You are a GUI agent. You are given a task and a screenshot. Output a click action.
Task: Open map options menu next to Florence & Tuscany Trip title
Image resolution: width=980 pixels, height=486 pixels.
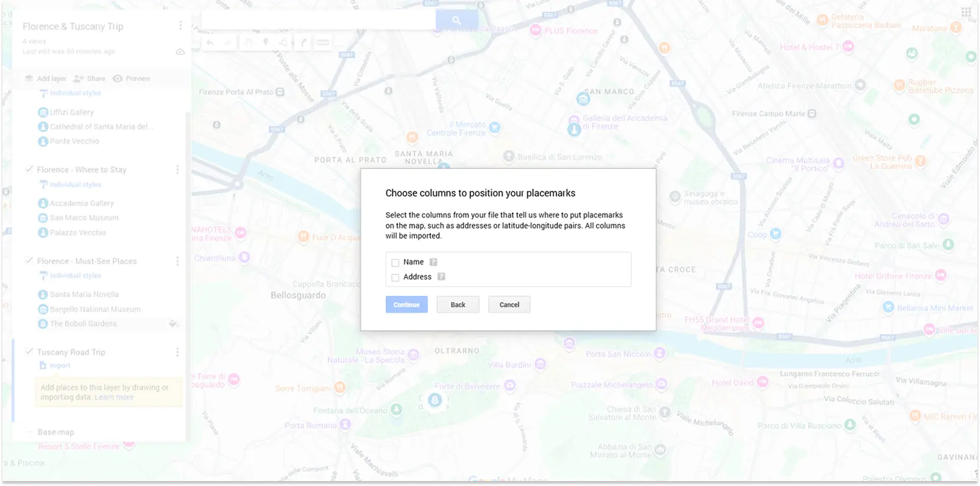pyautogui.click(x=180, y=26)
